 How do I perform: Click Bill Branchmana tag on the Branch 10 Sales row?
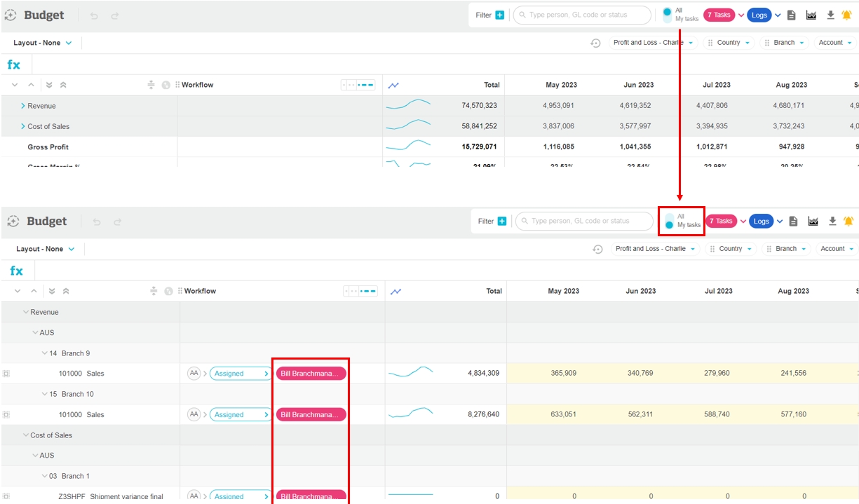pyautogui.click(x=311, y=414)
